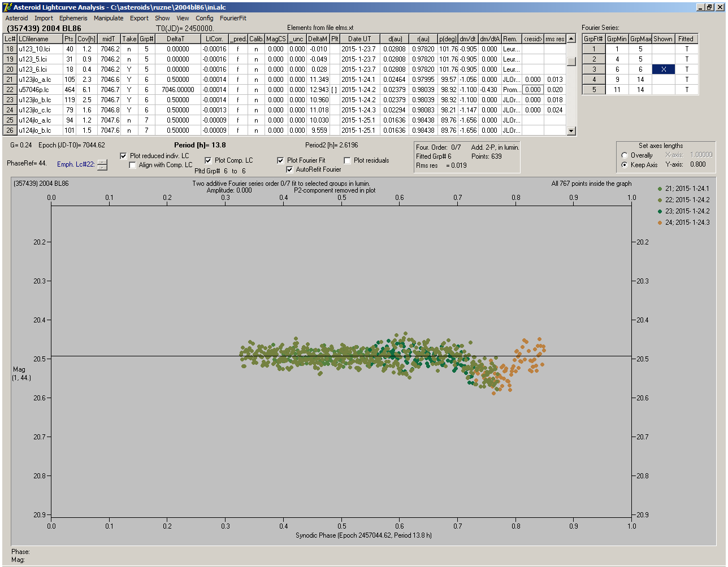Click the PhaseRef= 44. label
The image size is (728, 567).
[27, 163]
